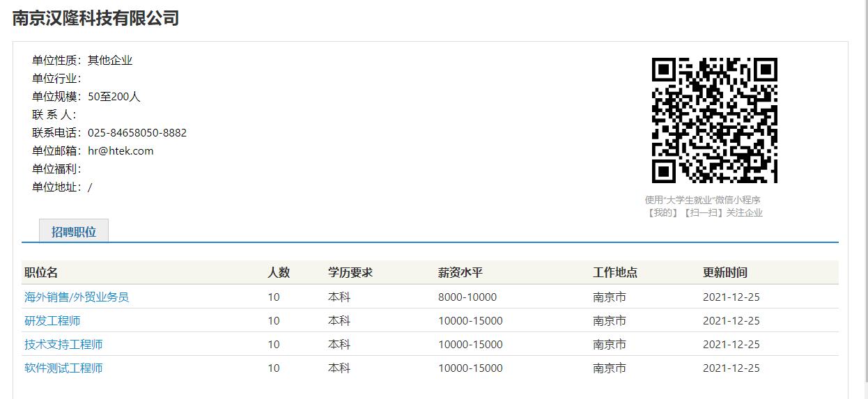Screen dimensions: 868x399
Task: Switch to the 招聘职位 tab
Action: (x=73, y=232)
